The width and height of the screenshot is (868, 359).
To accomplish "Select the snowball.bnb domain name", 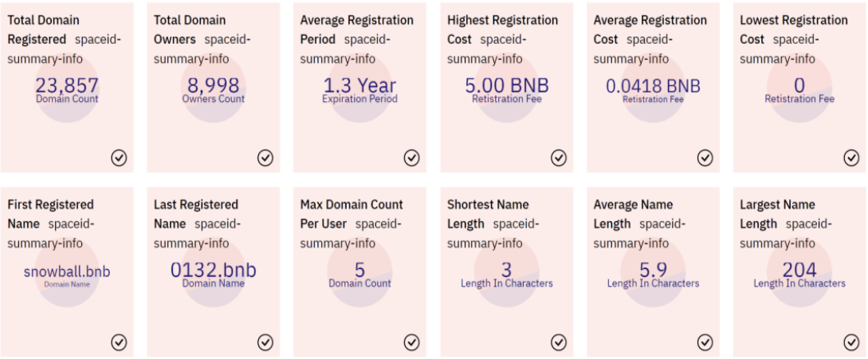I will pyautogui.click(x=67, y=271).
